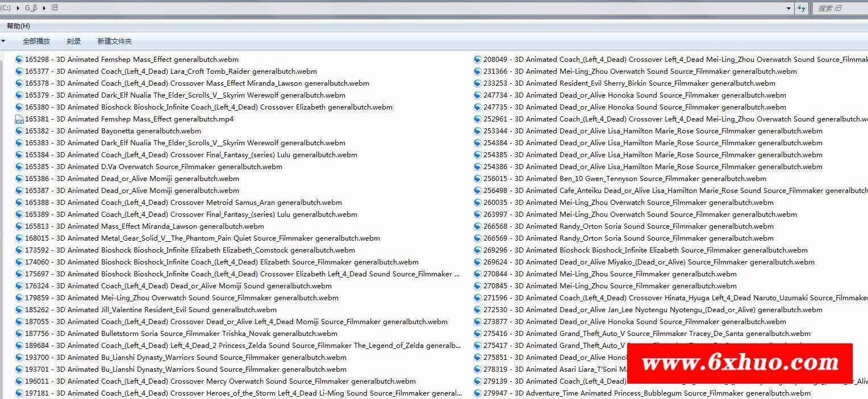The height and width of the screenshot is (399, 868).
Task: Click icon of 187756 Bulletstorm Soria file
Action: [x=19, y=333]
